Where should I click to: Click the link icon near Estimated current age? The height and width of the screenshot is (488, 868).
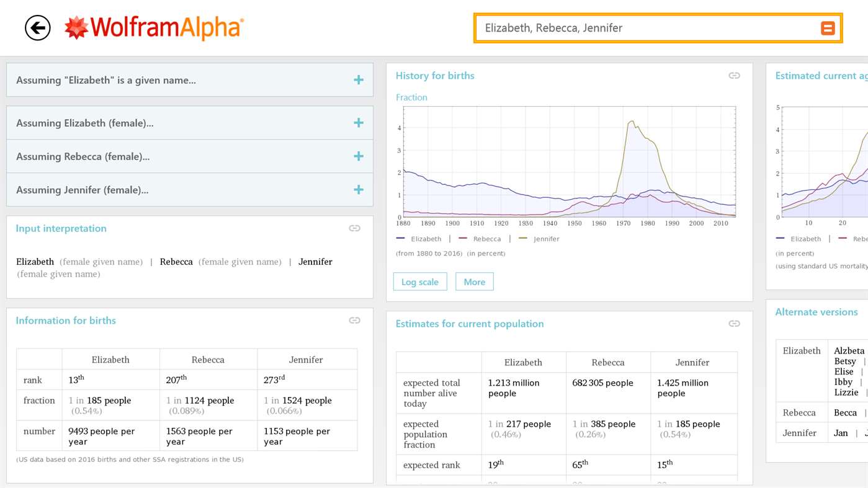[864, 75]
